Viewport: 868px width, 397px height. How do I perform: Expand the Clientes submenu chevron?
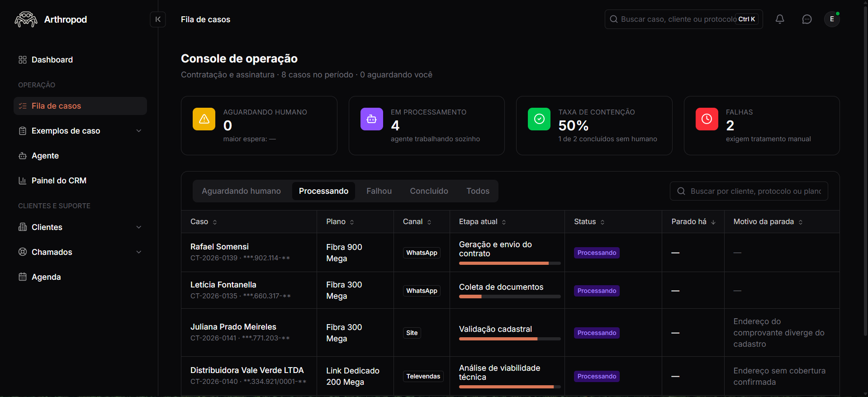139,227
